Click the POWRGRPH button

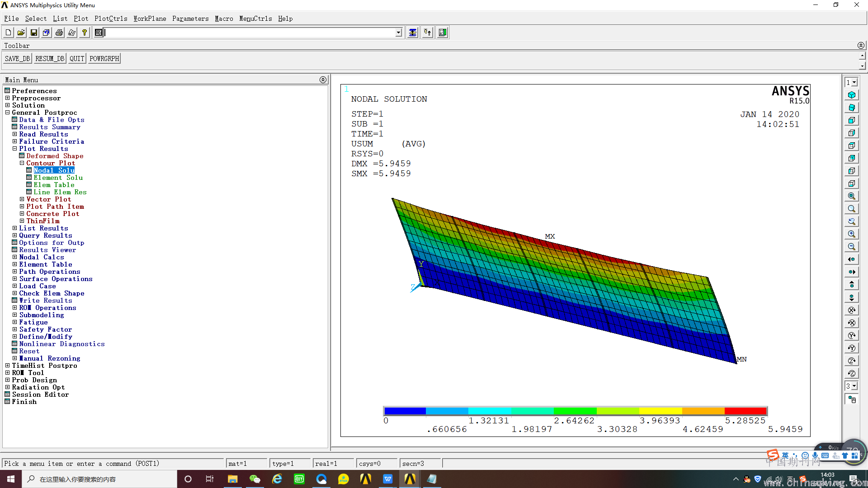(104, 59)
